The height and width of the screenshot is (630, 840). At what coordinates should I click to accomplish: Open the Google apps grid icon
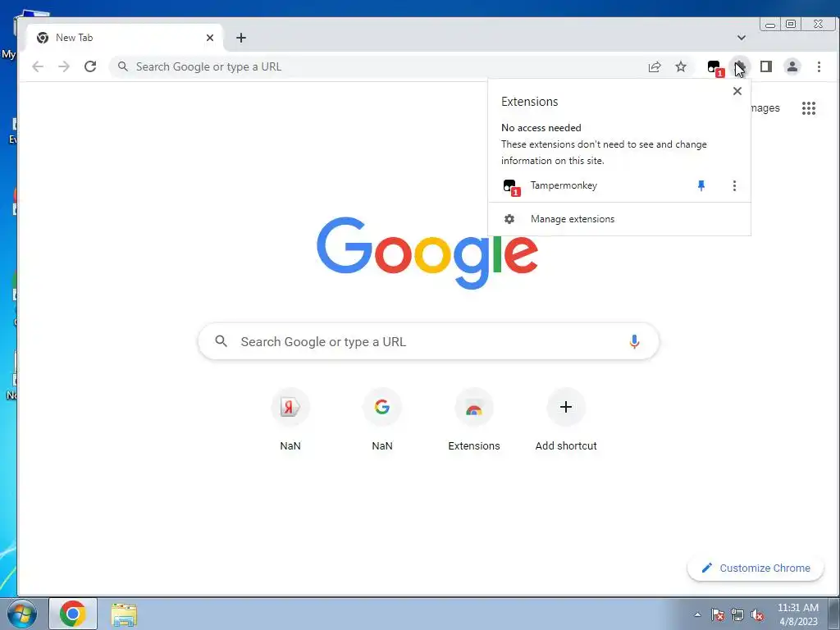[808, 108]
